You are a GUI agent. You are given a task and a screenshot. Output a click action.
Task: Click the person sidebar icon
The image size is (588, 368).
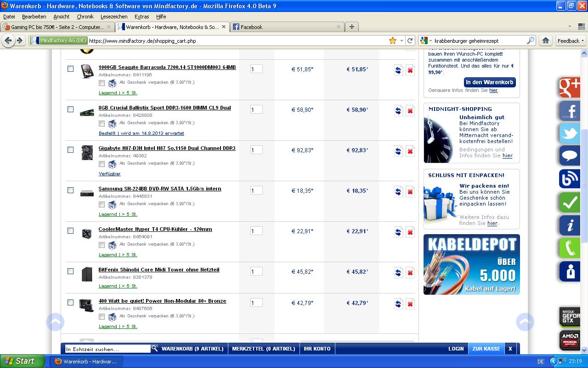(x=570, y=271)
